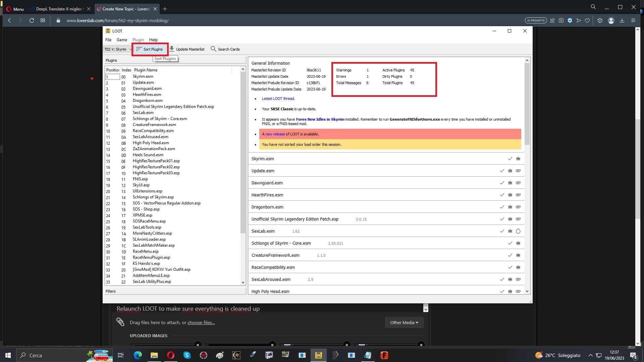Select KS Hairdo's.esp in the plugin list
Image resolution: width=644 pixels, height=362 pixels.
[146, 263]
